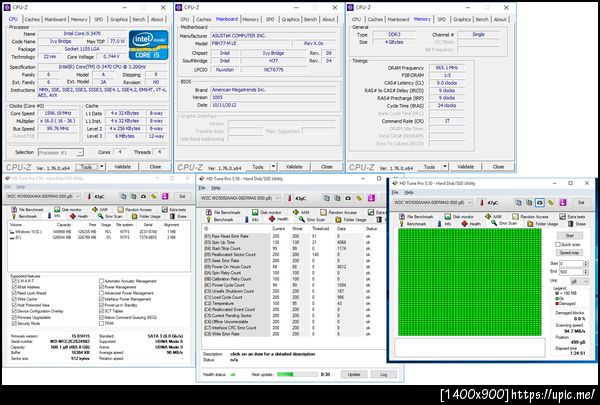Click options icon in HD Tune Error Scan window

coord(551,202)
